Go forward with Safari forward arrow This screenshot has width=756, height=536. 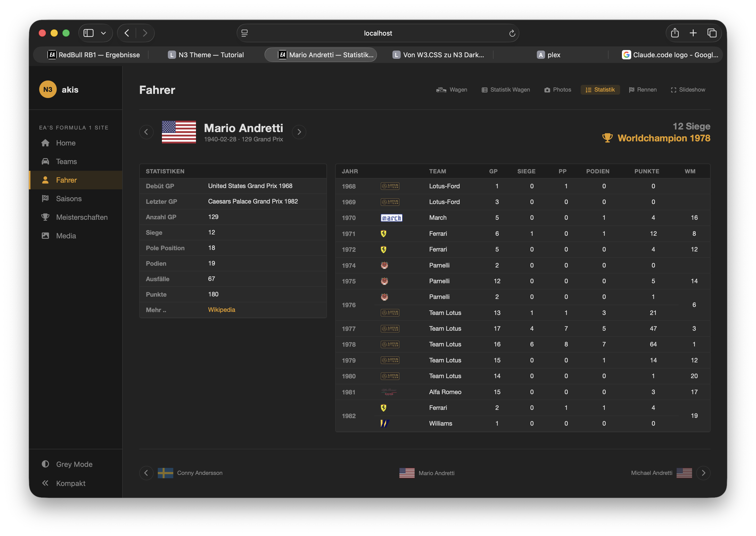pos(145,33)
